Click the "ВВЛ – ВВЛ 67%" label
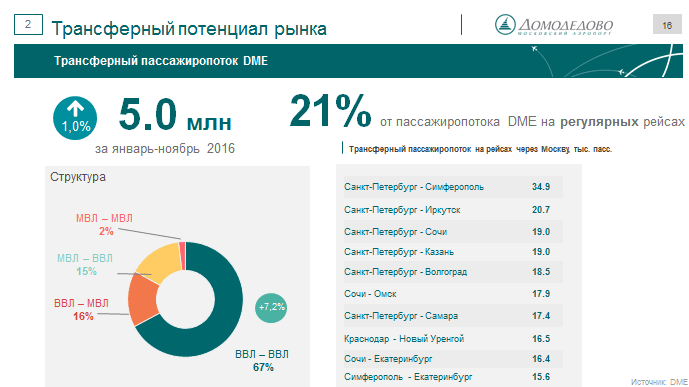 tap(262, 361)
